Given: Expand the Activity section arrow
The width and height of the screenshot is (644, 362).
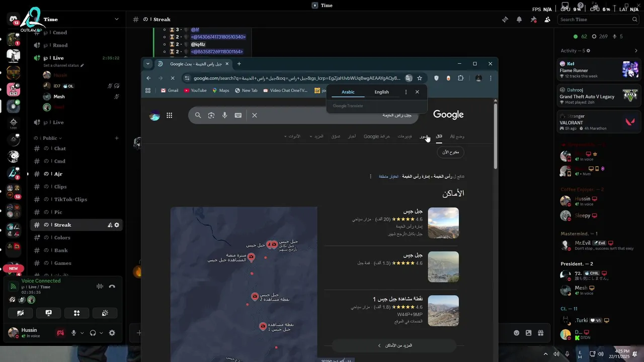Looking at the screenshot, I should click(x=635, y=51).
